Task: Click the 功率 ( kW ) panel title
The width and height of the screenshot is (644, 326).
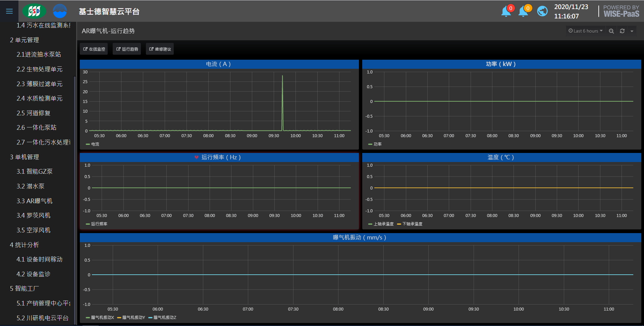Action: 501,64
